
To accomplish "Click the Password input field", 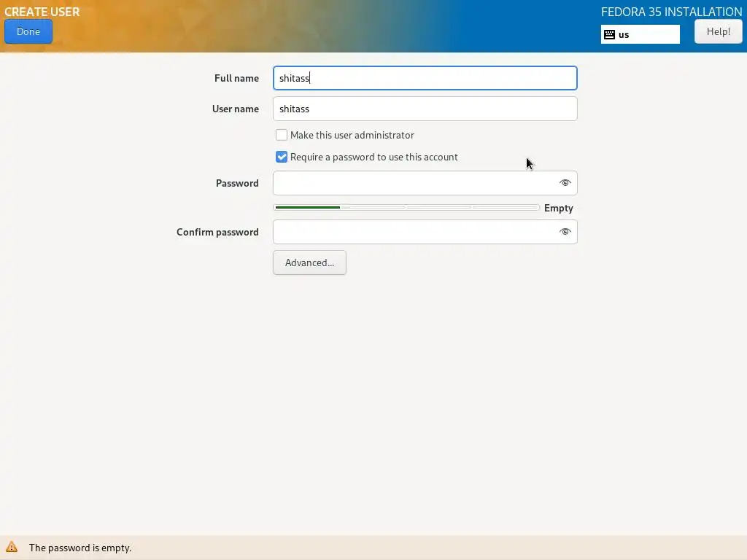I will click(x=425, y=183).
